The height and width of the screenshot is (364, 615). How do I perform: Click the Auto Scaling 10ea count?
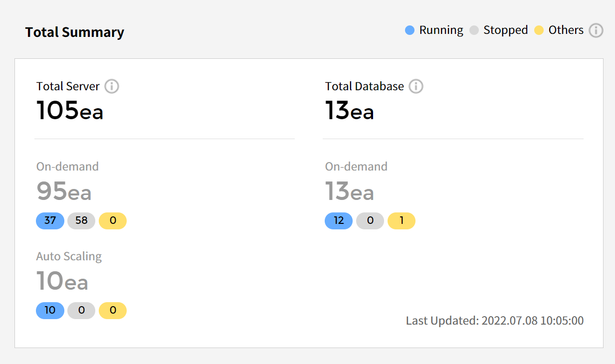coord(62,281)
